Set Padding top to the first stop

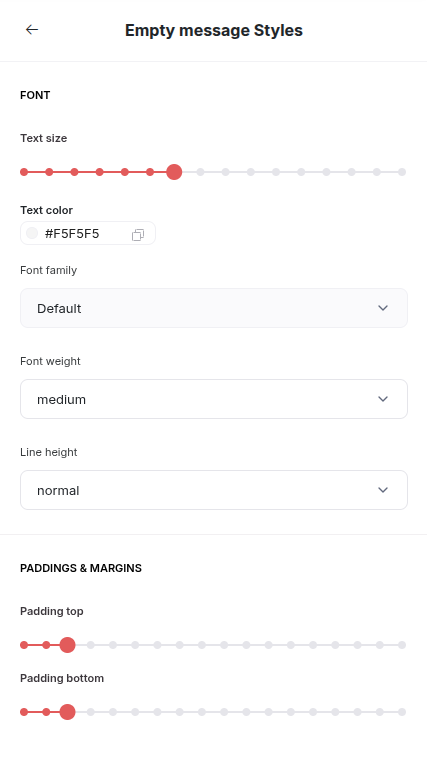(x=24, y=645)
